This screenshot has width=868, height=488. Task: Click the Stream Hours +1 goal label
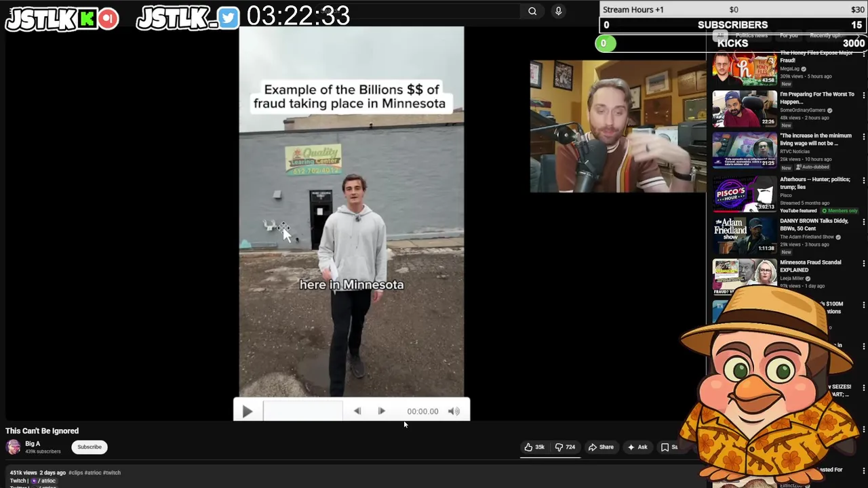tap(633, 9)
